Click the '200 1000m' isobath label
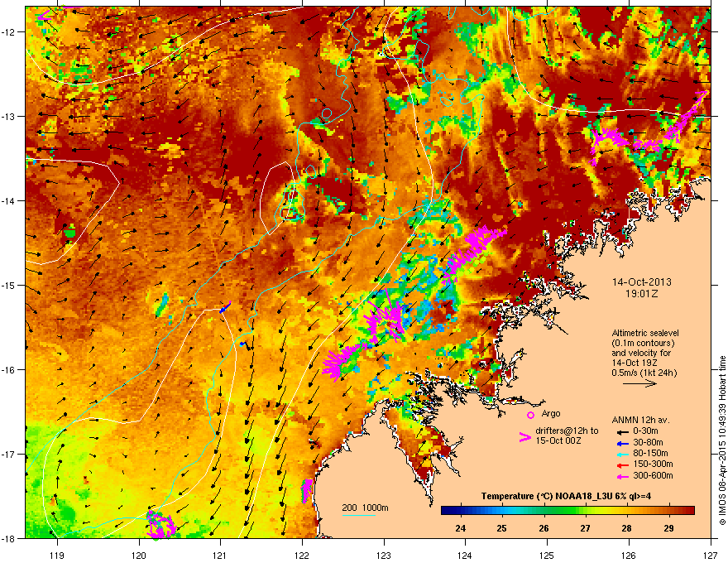 click(365, 508)
